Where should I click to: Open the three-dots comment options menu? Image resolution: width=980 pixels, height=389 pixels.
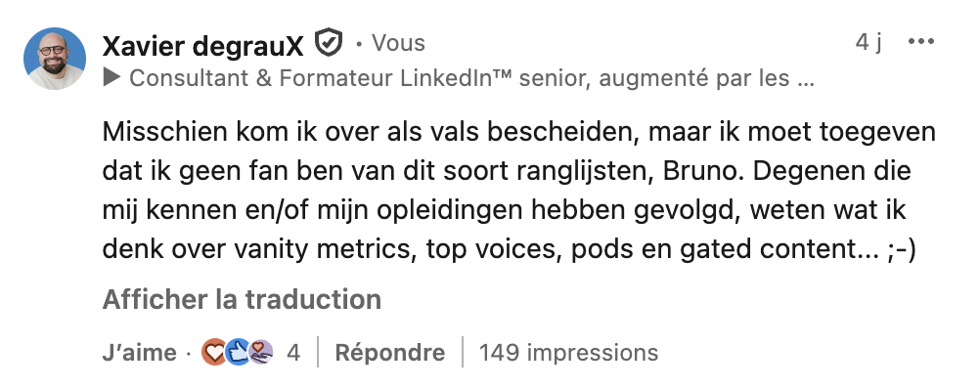[x=920, y=42]
